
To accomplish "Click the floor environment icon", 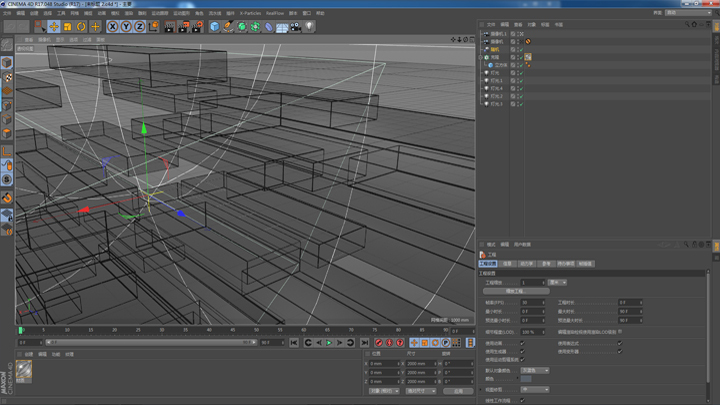I will 282,27.
